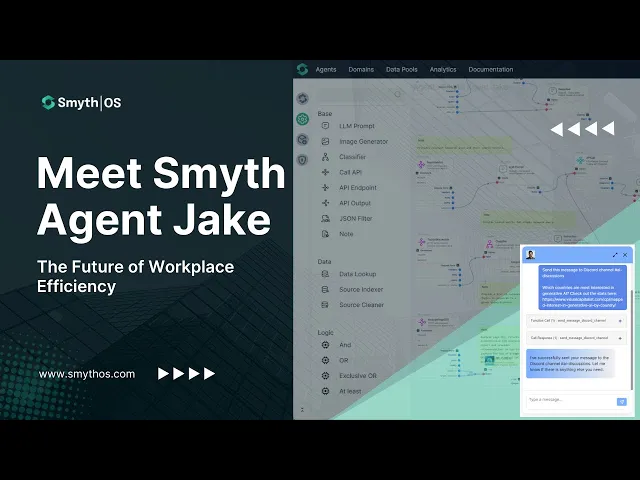Click the SmythOS logo icon in the top navigation

[302, 69]
